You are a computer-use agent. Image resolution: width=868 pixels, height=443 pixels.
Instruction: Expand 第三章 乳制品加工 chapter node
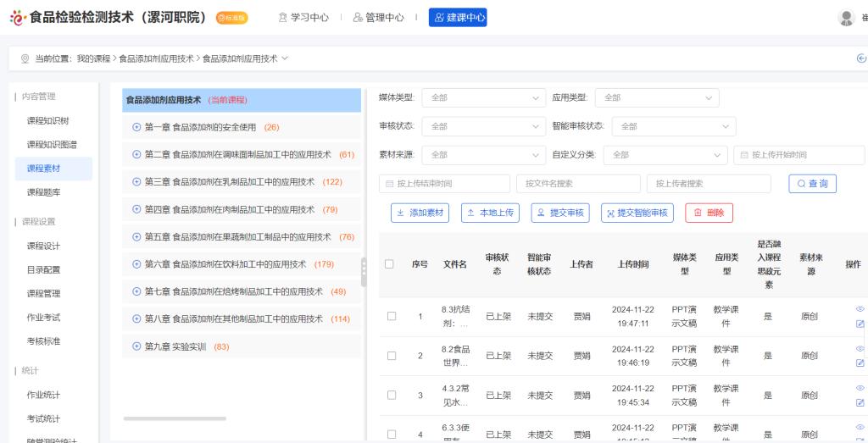tap(137, 182)
